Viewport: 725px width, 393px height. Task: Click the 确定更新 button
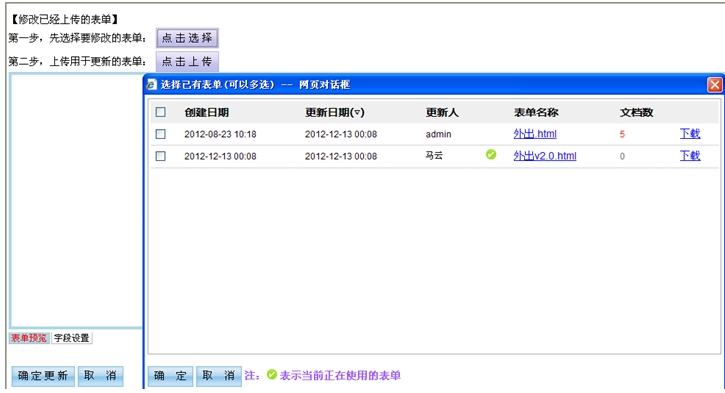coord(43,375)
